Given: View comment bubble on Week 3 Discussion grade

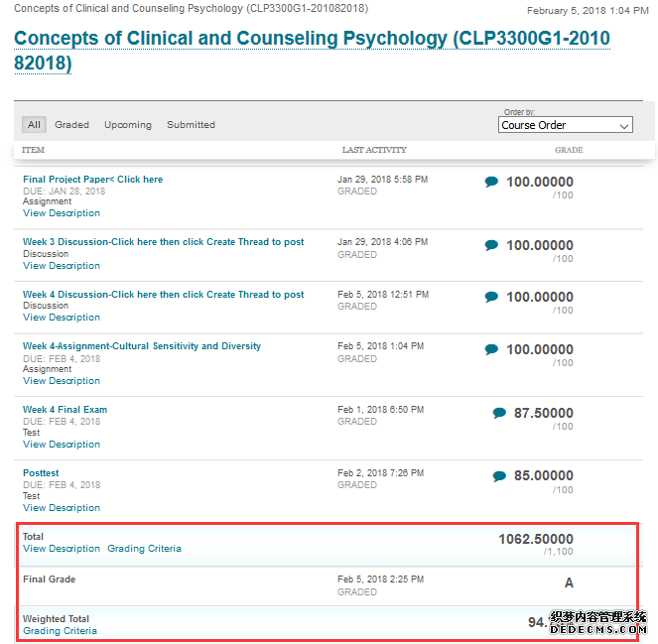Looking at the screenshot, I should click(491, 245).
